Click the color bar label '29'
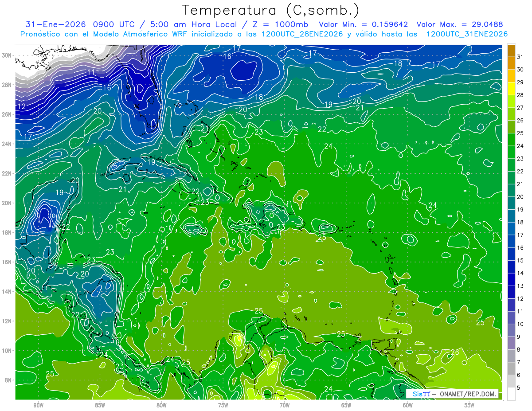This screenshot has height=411, width=532. click(x=520, y=82)
